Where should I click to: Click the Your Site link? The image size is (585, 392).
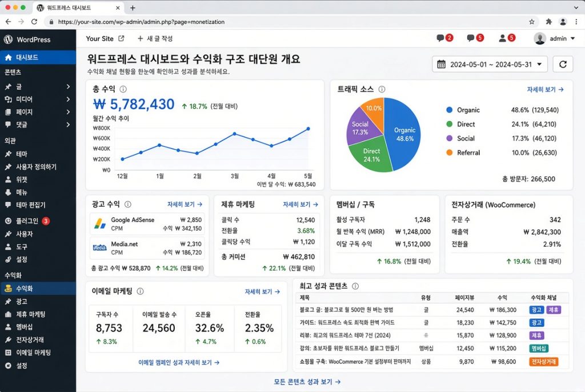[99, 38]
